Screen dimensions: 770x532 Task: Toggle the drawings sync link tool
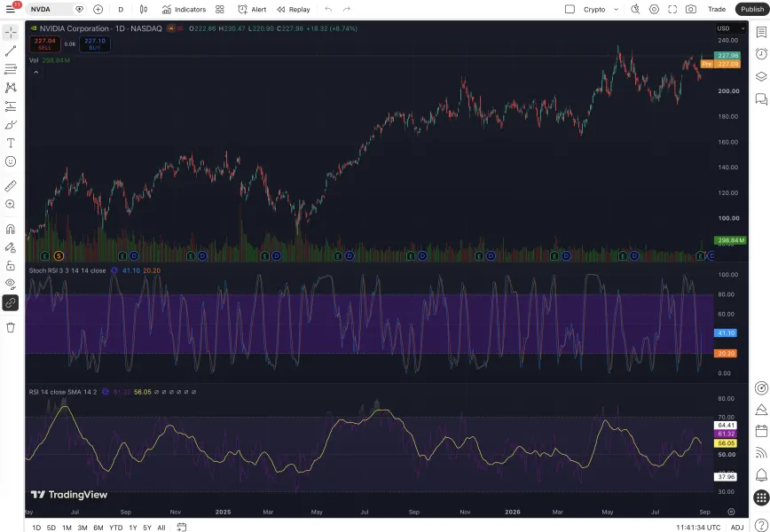pyautogui.click(x=11, y=303)
